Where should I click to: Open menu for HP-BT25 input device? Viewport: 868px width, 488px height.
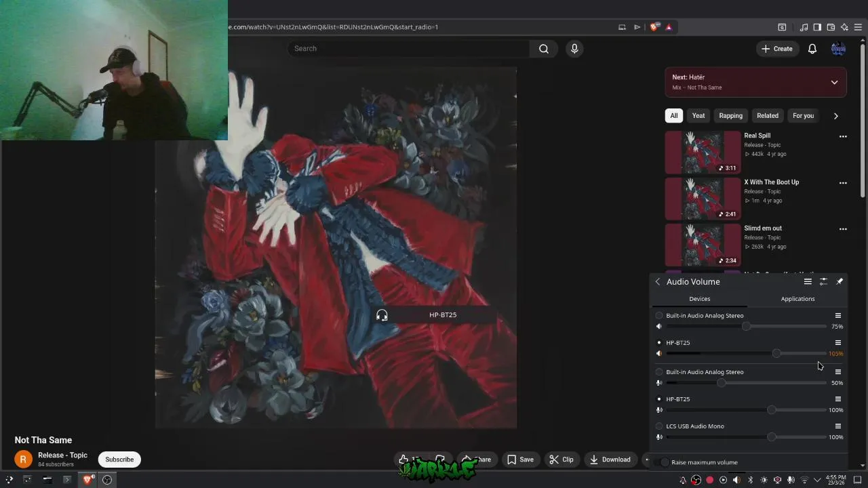pos(838,399)
